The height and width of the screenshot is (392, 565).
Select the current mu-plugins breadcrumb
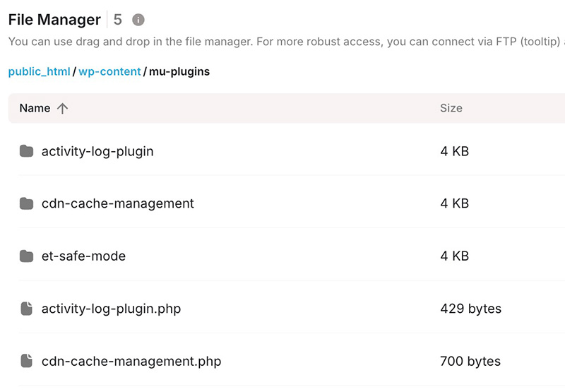tap(179, 71)
